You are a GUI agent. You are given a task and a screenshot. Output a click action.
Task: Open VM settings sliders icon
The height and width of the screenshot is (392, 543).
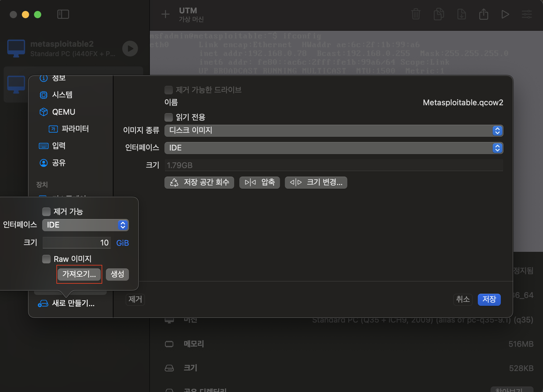pos(527,14)
